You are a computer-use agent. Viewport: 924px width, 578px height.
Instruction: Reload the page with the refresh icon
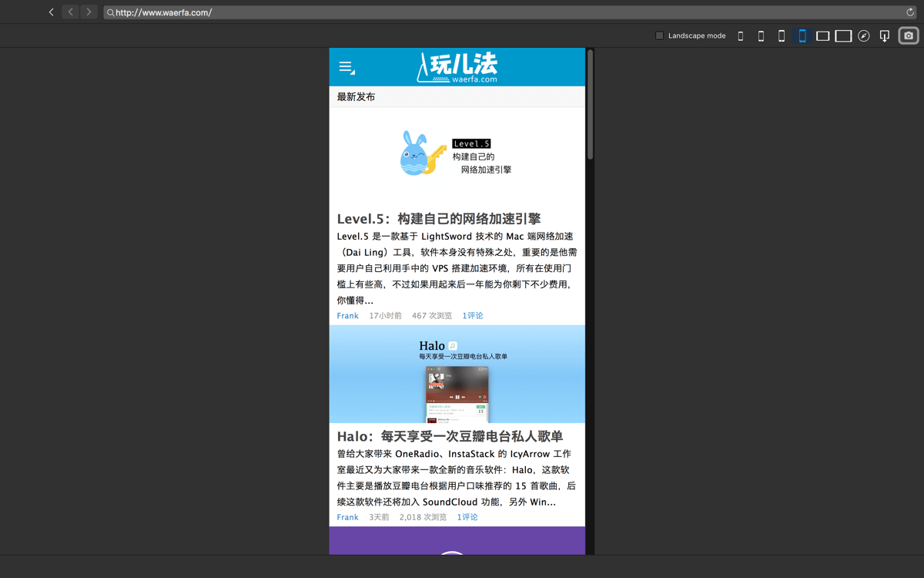(x=909, y=12)
